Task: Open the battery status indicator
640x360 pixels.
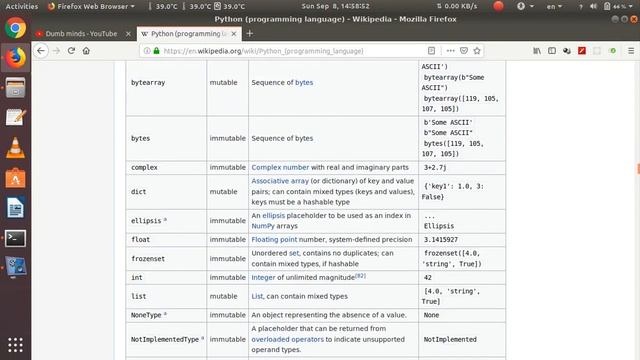Action: coord(618,6)
